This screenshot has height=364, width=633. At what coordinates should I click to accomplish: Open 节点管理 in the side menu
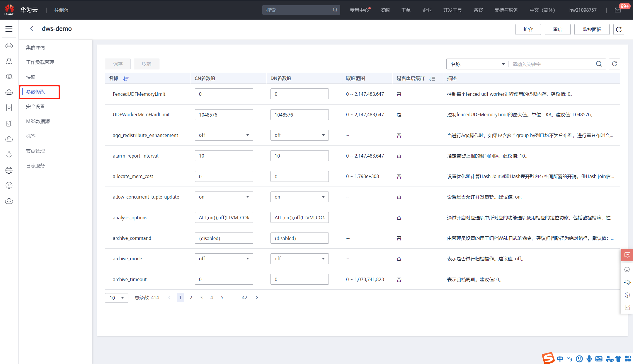pos(35,151)
